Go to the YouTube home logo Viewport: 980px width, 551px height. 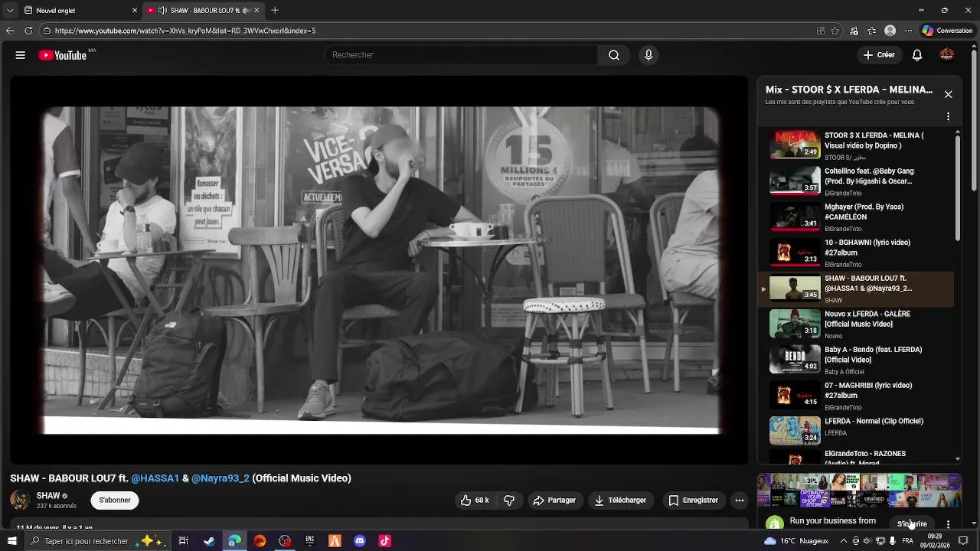pos(63,55)
